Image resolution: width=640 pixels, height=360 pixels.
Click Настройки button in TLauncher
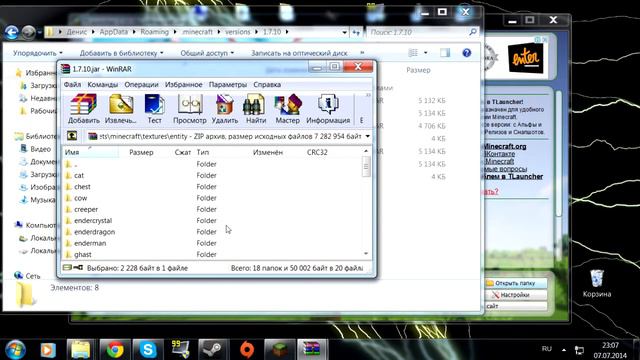point(516,295)
